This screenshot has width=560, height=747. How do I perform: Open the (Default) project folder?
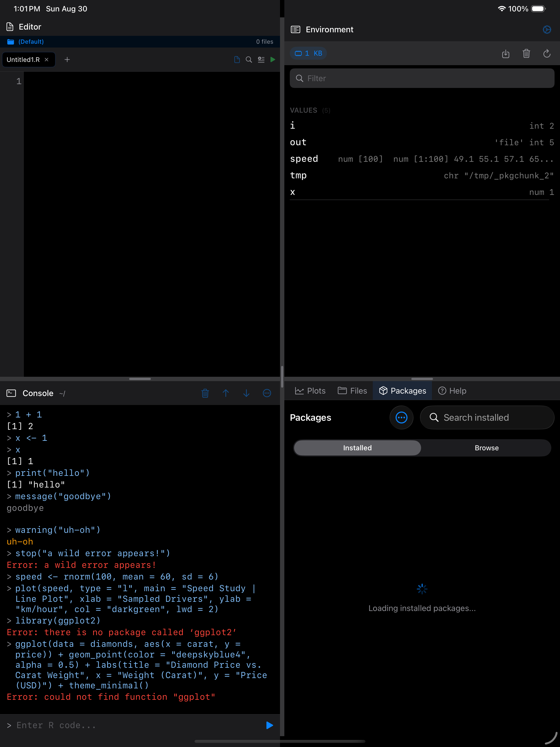pyautogui.click(x=26, y=42)
